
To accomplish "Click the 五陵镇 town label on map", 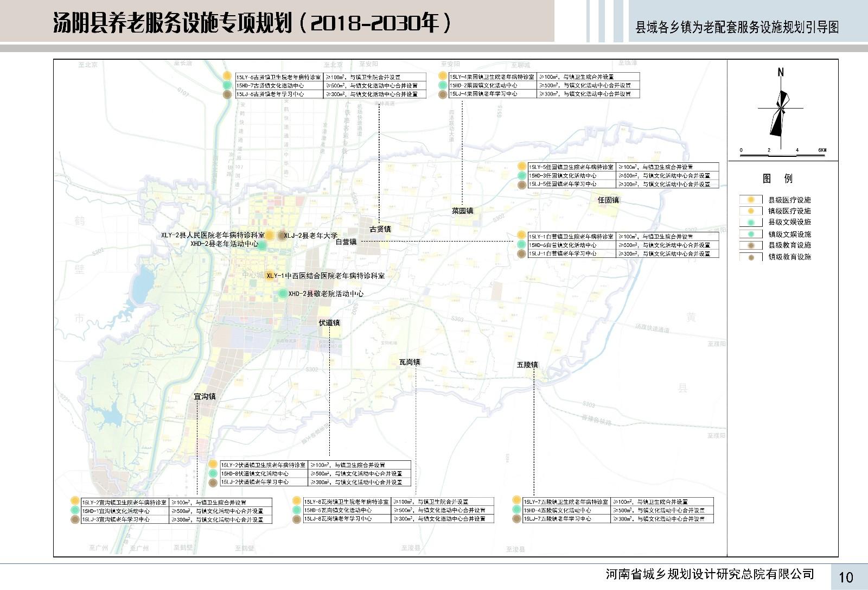I will tap(527, 365).
